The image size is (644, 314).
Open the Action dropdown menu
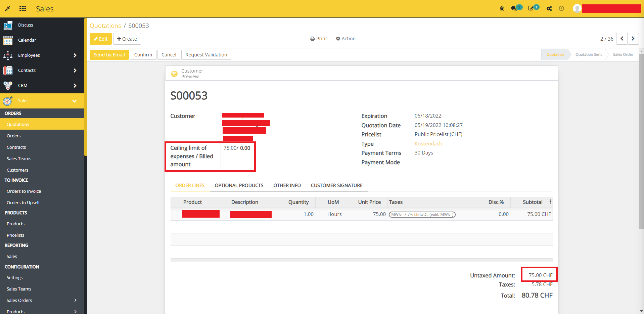coord(346,39)
